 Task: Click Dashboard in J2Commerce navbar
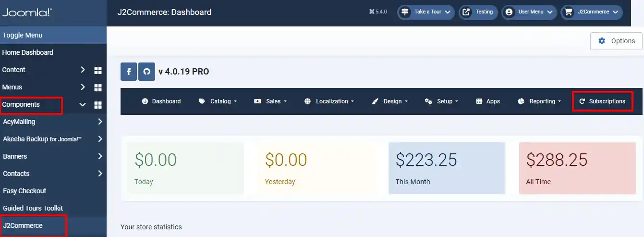161,101
